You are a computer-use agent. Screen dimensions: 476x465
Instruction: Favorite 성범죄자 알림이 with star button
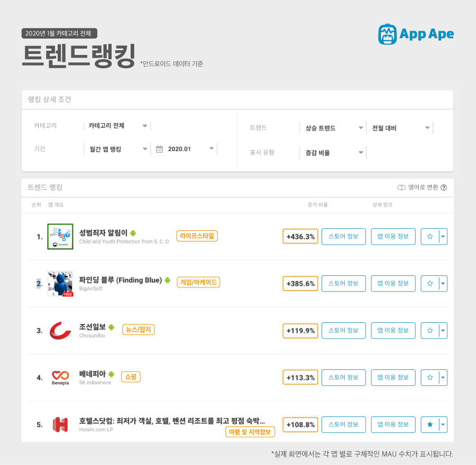[430, 237]
